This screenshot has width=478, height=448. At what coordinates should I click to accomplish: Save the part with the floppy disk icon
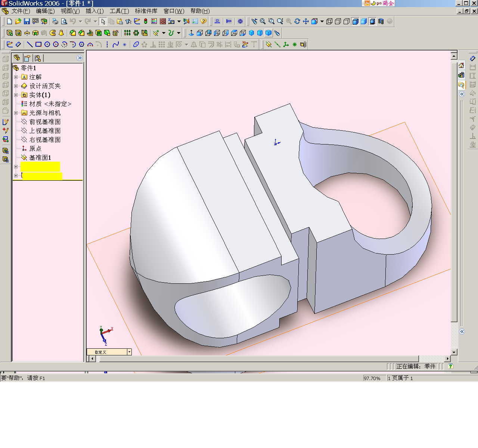(x=27, y=22)
